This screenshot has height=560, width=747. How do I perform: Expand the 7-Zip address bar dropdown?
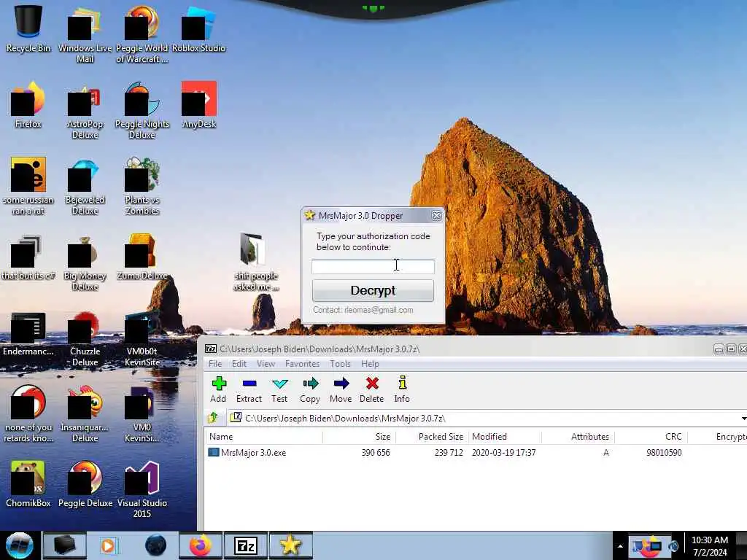[743, 418]
